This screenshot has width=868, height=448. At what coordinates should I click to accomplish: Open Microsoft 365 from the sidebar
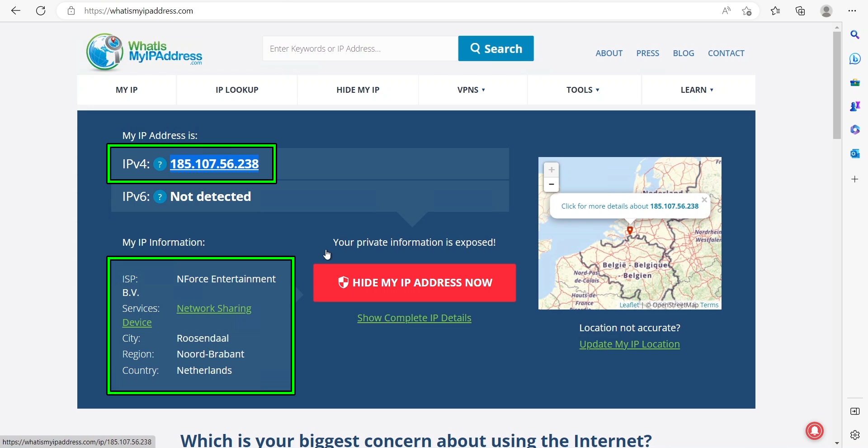click(x=855, y=130)
